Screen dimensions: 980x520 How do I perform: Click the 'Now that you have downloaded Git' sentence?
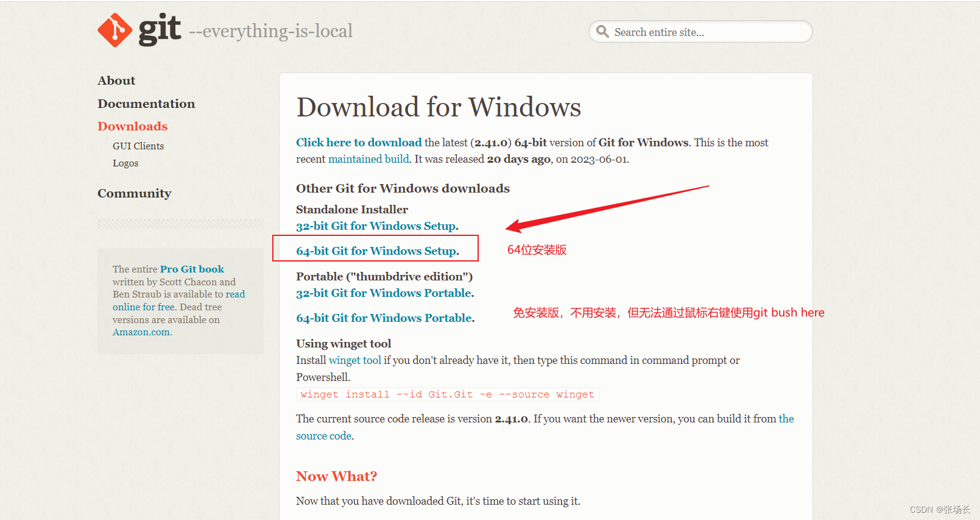click(x=438, y=501)
